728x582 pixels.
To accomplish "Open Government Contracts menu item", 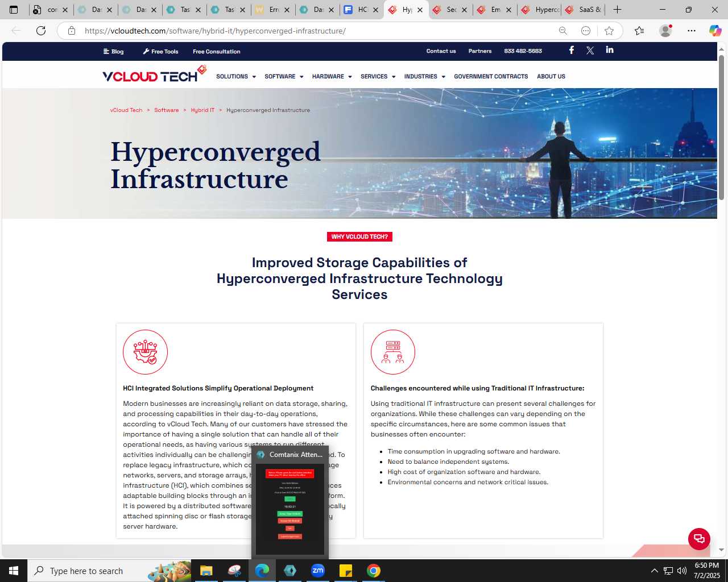I will click(x=491, y=77).
